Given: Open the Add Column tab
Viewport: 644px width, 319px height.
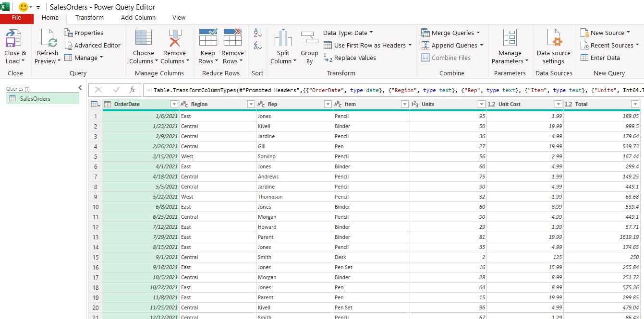Looking at the screenshot, I should coord(138,17).
